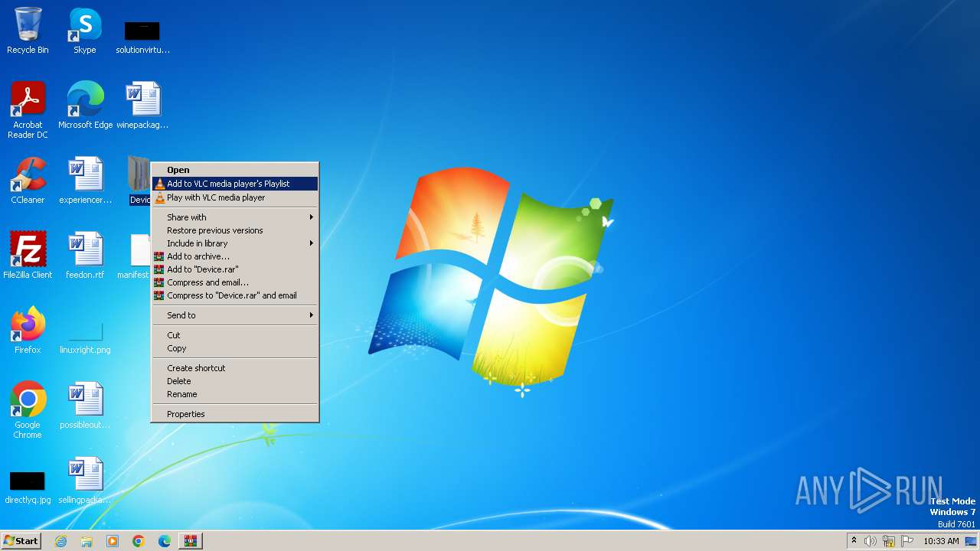Select the solutionvirtu... desktop file
The width and height of the screenshot is (980, 551).
pyautogui.click(x=142, y=36)
